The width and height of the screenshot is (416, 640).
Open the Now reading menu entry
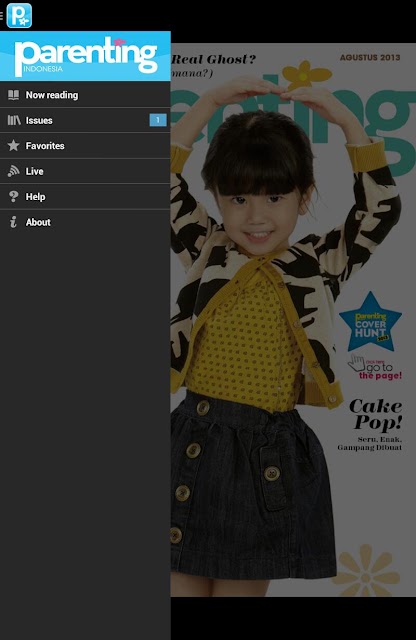tap(85, 95)
